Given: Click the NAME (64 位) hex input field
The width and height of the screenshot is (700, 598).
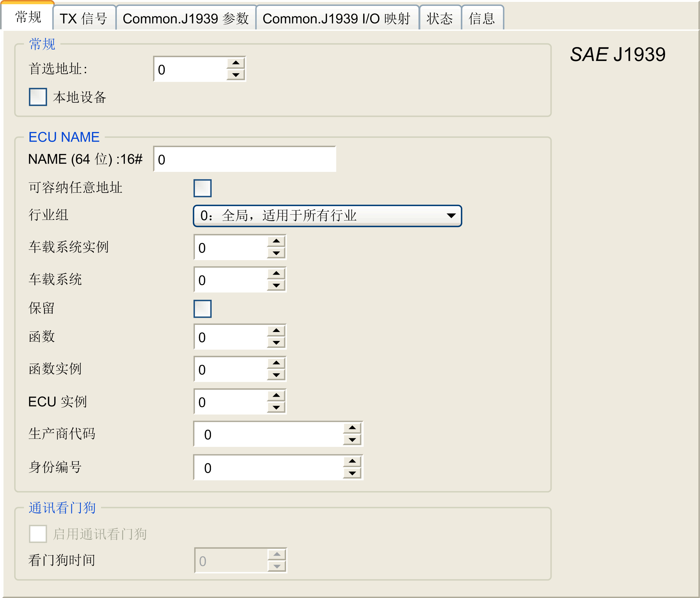Looking at the screenshot, I should (x=244, y=159).
